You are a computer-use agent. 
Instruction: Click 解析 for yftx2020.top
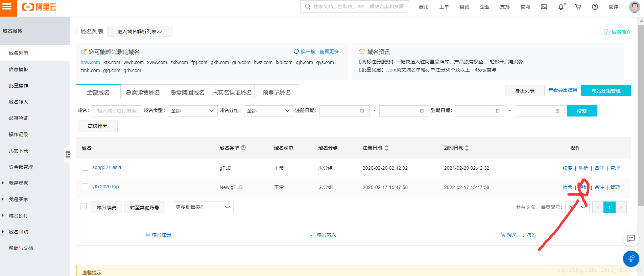coord(583,187)
